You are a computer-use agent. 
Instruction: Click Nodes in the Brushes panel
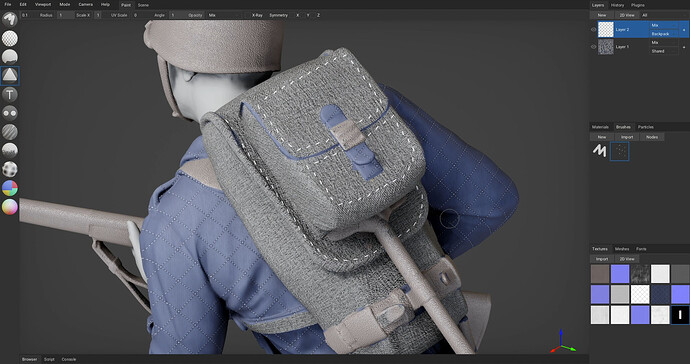[x=652, y=137]
